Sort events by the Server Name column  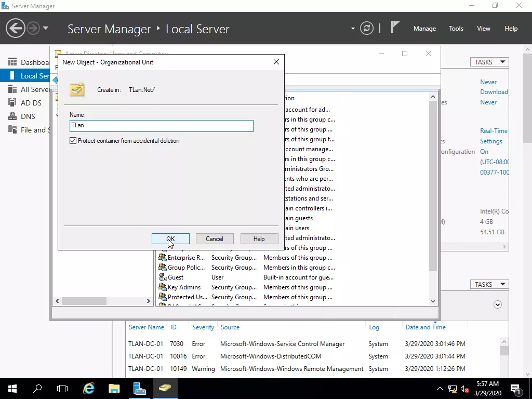pos(146,327)
